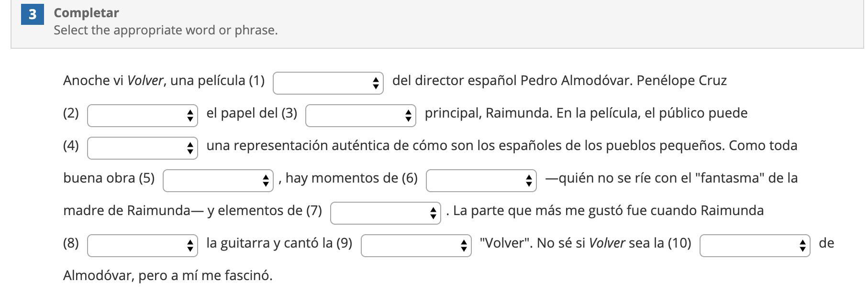Viewport: 868px width, 304px height.
Task: Open blank (3) dropdown before 'principal, Raimunda'
Action: pyautogui.click(x=360, y=116)
